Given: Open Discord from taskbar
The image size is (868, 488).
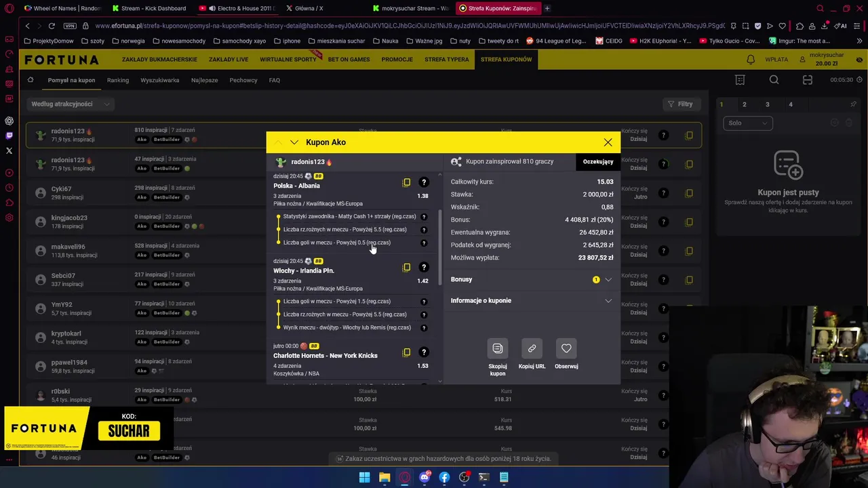Looking at the screenshot, I should coord(425,477).
